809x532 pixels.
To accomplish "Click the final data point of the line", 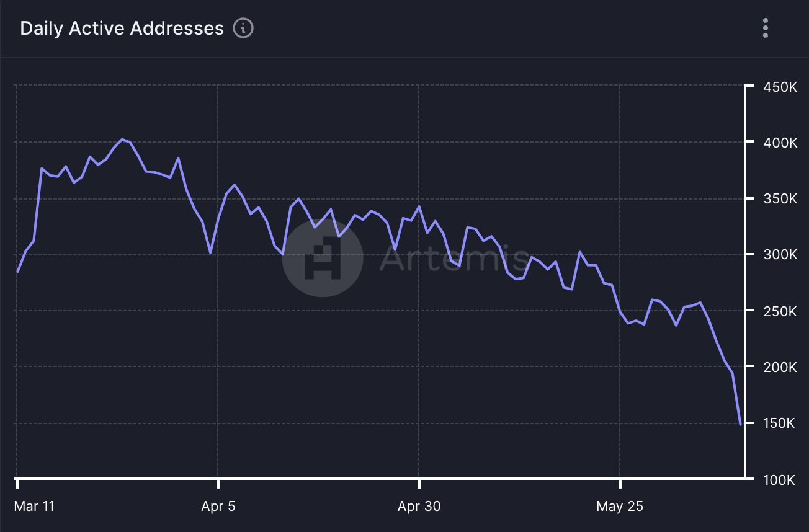I will 740,425.
